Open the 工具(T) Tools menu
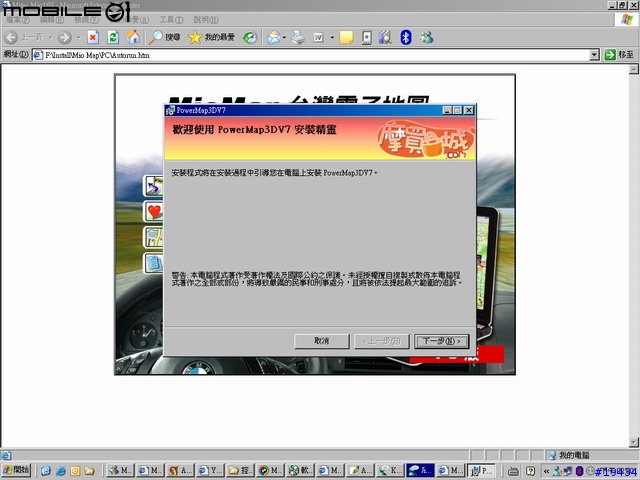 171,20
